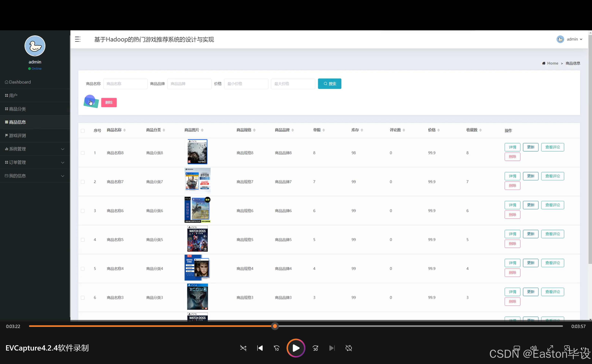
Task: Focus the 最大价格 input field
Action: pos(293,84)
